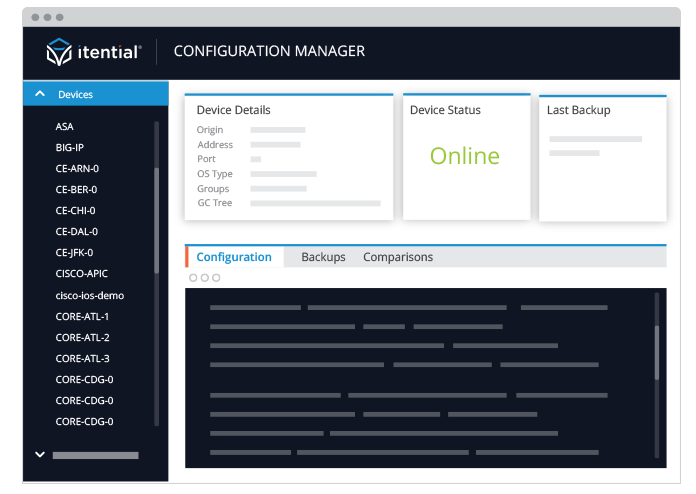Click the device list scrollbar thumb
The width and height of the screenshot is (696, 494).
pyautogui.click(x=156, y=221)
